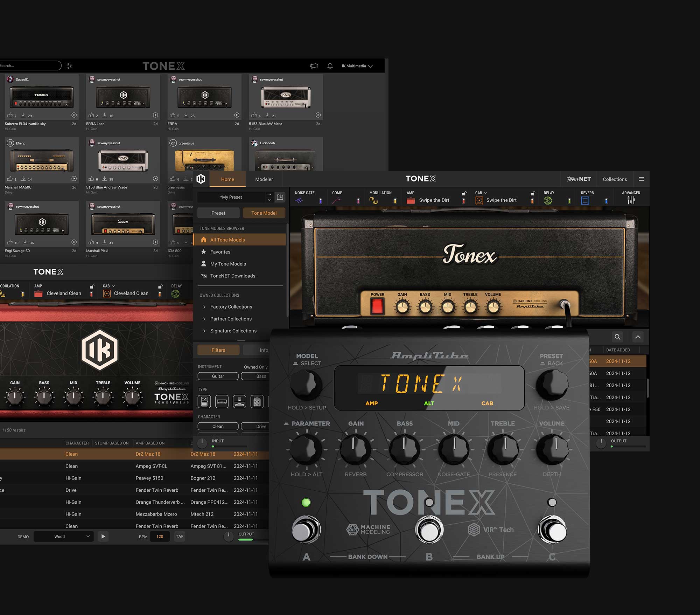Click the amp Gain knob
The image size is (700, 615).
tap(402, 307)
